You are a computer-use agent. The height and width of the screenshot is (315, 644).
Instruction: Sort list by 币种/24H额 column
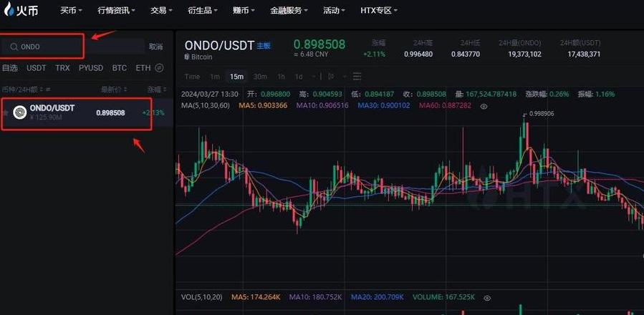[x=27, y=89]
